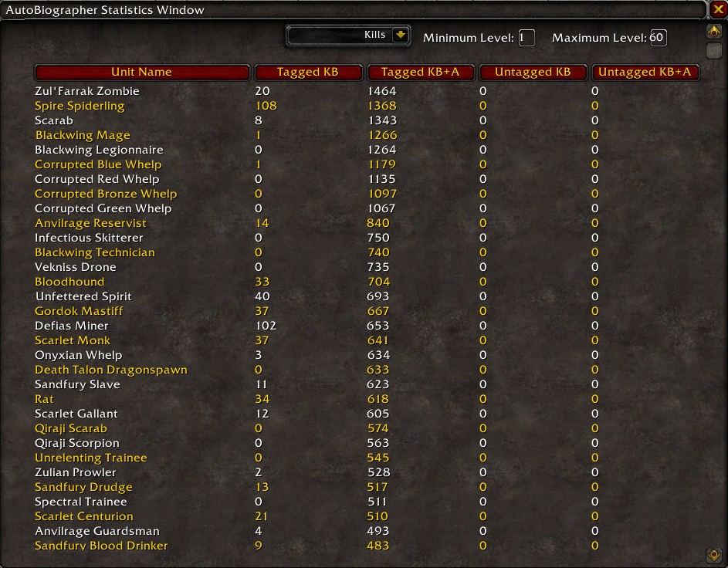This screenshot has height=568, width=728.
Task: Select the Scarab unit name
Action: coord(54,120)
